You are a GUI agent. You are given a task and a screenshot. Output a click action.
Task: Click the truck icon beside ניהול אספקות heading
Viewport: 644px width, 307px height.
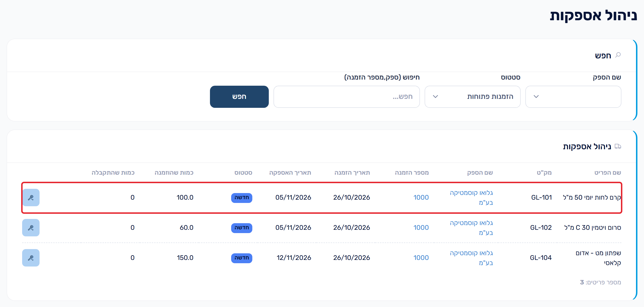click(x=618, y=146)
